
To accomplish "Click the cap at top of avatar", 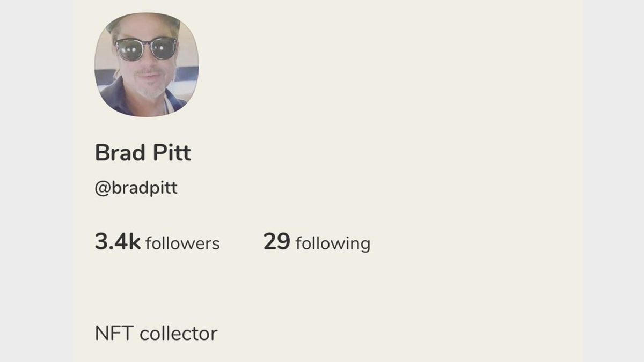I will [x=143, y=21].
